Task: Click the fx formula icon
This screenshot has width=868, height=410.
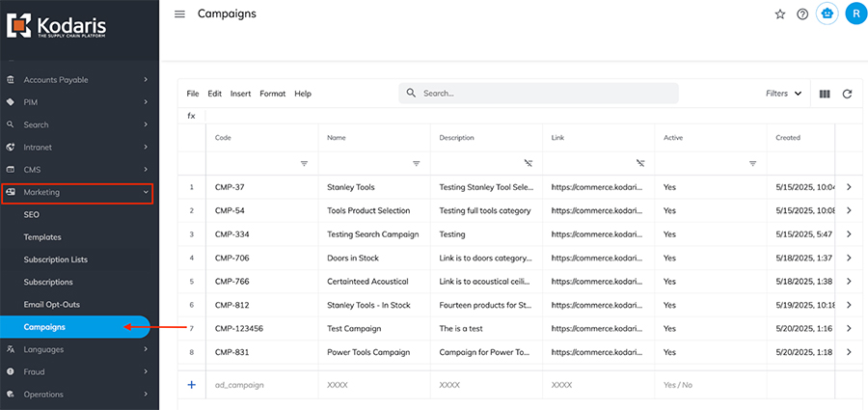Action: (192, 116)
